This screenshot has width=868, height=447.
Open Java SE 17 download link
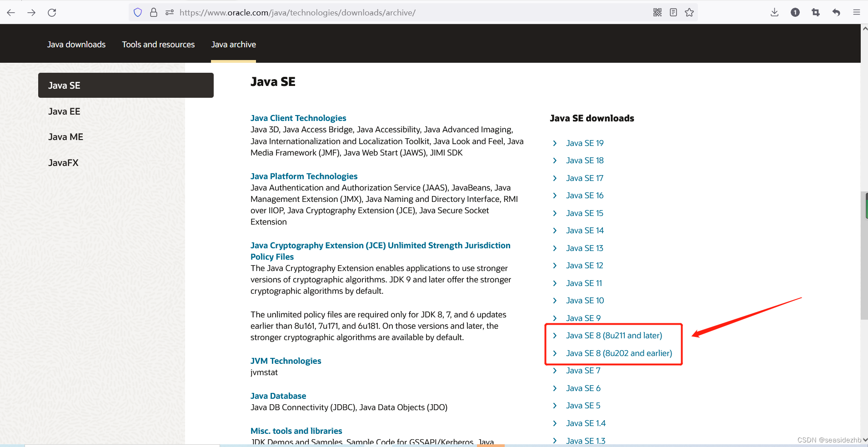tap(585, 178)
